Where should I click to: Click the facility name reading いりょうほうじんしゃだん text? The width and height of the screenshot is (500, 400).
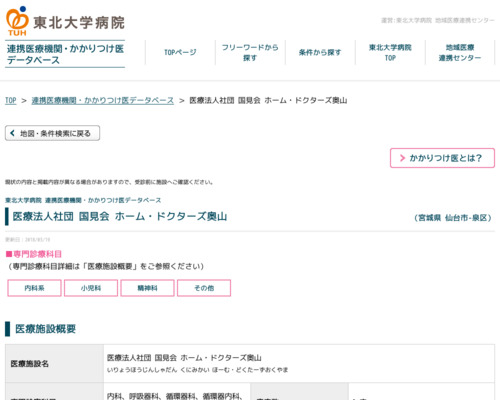pyautogui.click(x=197, y=370)
